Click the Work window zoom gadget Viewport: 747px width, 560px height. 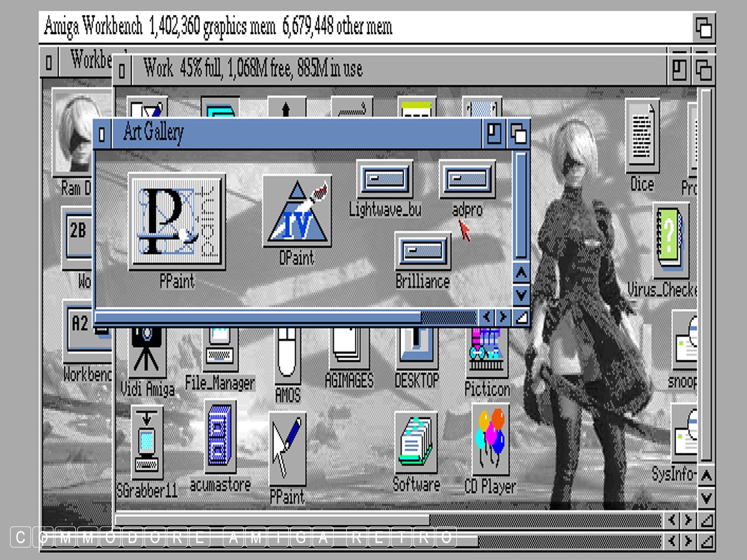tap(679, 69)
